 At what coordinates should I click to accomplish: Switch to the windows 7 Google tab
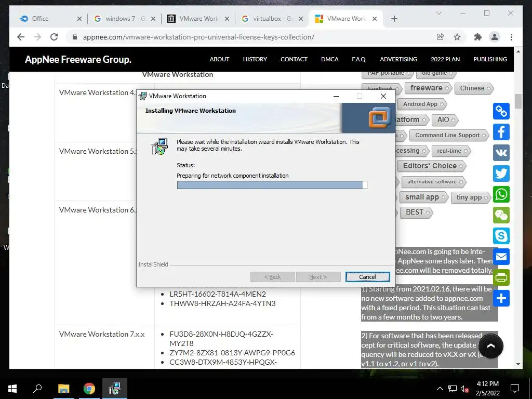(125, 19)
